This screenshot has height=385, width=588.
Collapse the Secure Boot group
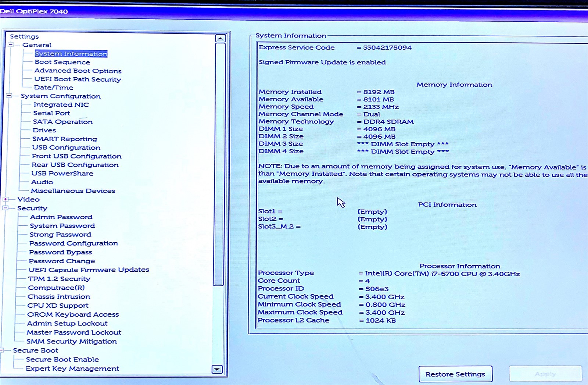(2, 350)
